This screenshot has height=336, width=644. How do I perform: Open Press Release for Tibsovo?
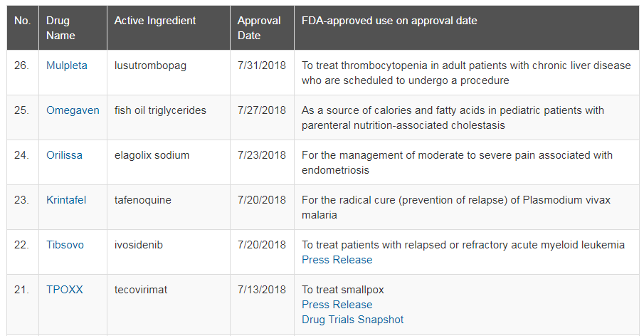tap(337, 260)
